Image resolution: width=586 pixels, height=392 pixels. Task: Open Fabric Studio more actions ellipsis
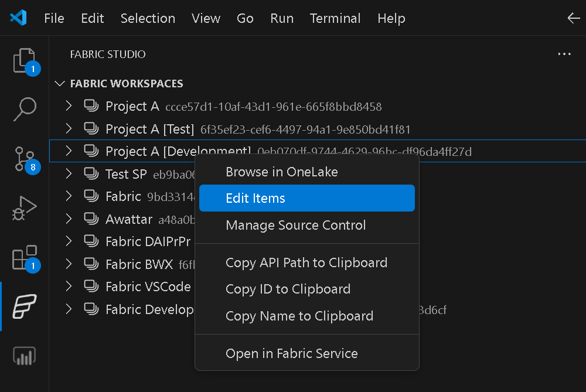point(564,54)
